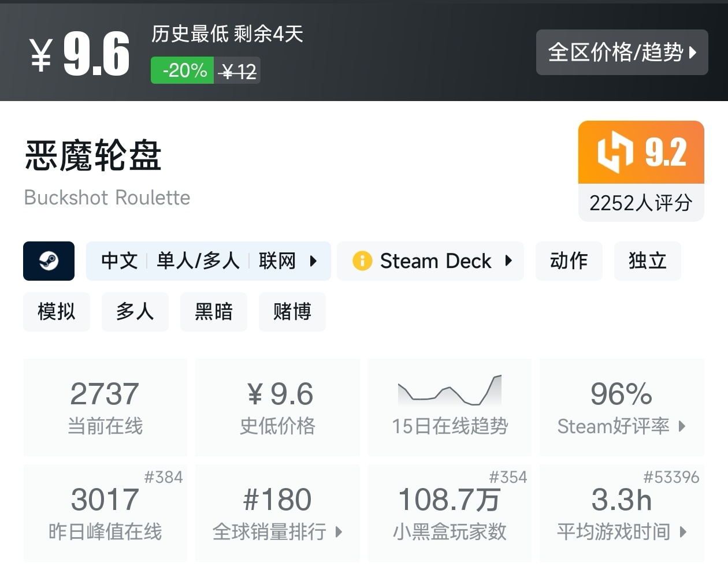Image resolution: width=728 pixels, height=566 pixels.
Task: Click the large ¥9.6 current price
Action: coord(80,54)
